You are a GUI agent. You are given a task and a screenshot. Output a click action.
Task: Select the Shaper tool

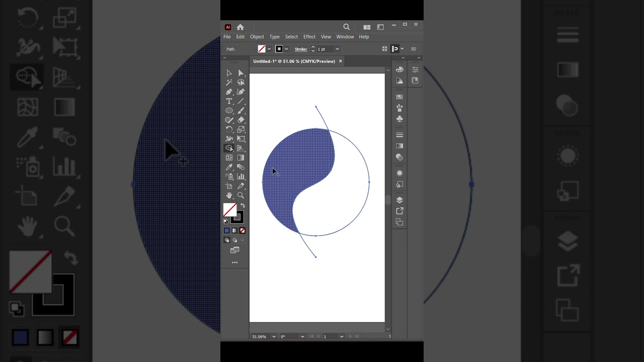[229, 120]
